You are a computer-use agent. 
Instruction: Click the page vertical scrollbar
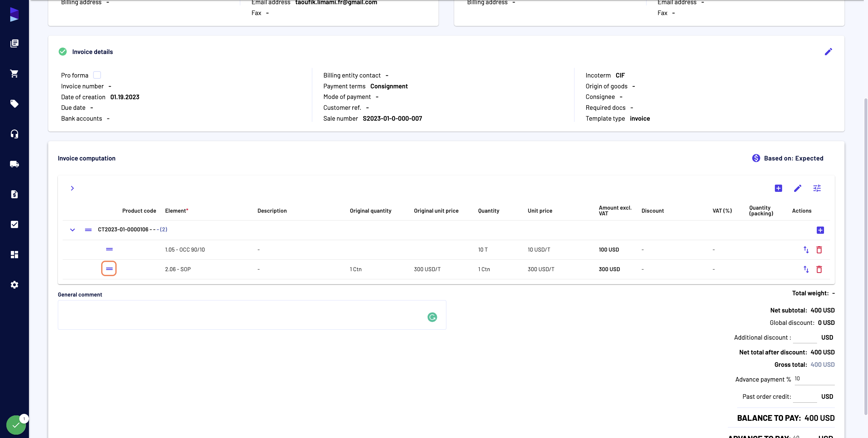(865, 256)
